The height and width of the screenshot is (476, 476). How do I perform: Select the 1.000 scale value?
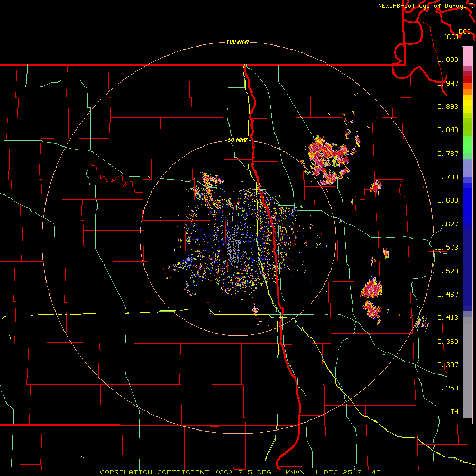click(448, 59)
